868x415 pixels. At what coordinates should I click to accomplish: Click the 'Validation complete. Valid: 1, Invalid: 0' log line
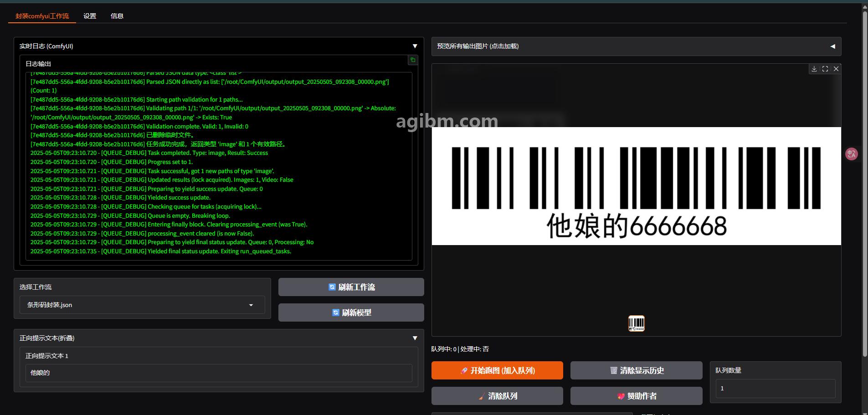point(139,126)
